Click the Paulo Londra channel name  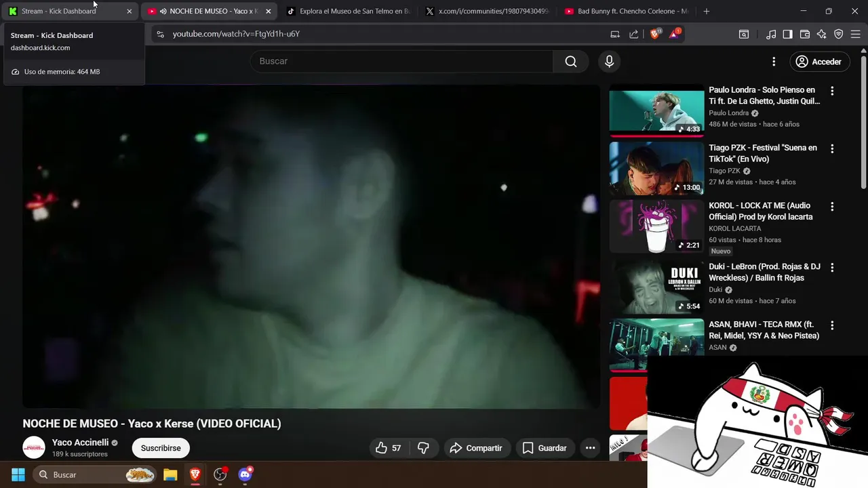[729, 113]
